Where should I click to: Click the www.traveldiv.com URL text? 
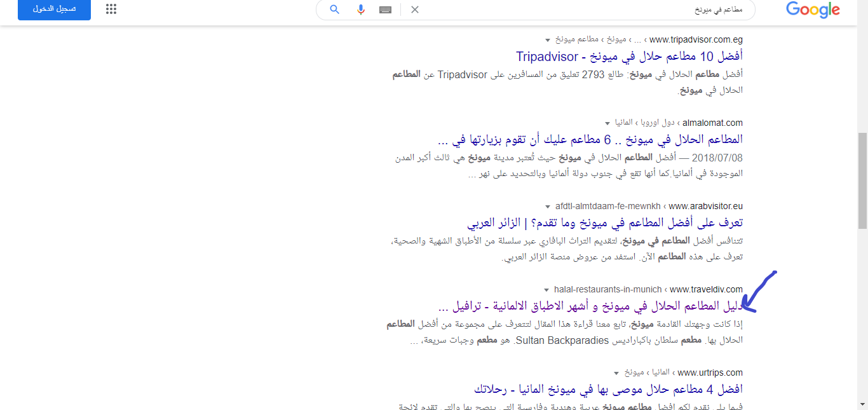click(x=706, y=289)
